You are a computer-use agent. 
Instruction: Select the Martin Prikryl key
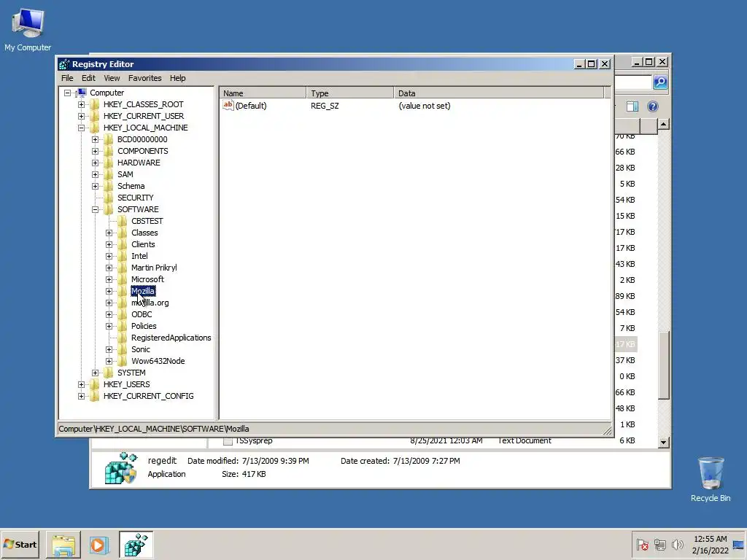[154, 268]
